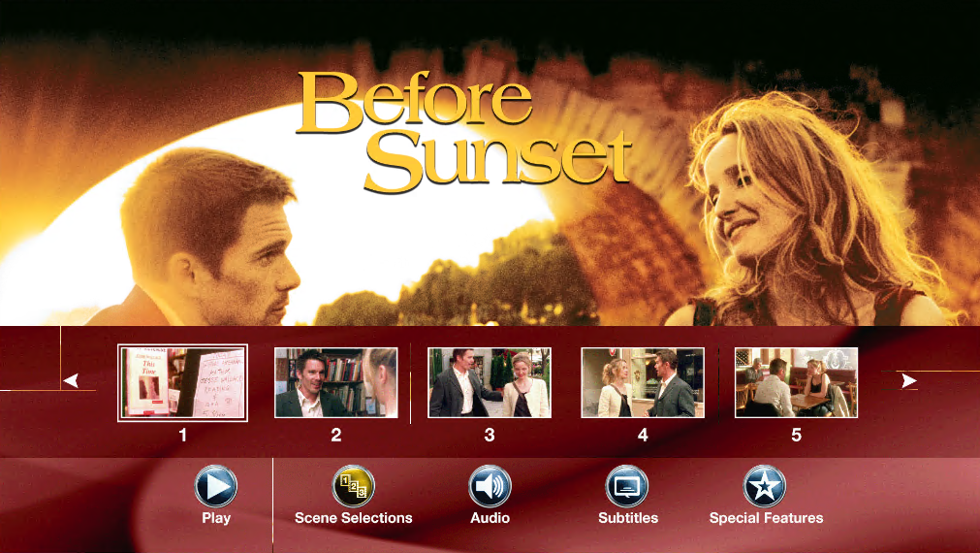
Task: Go to previous scenes with left arrow
Action: click(x=71, y=380)
